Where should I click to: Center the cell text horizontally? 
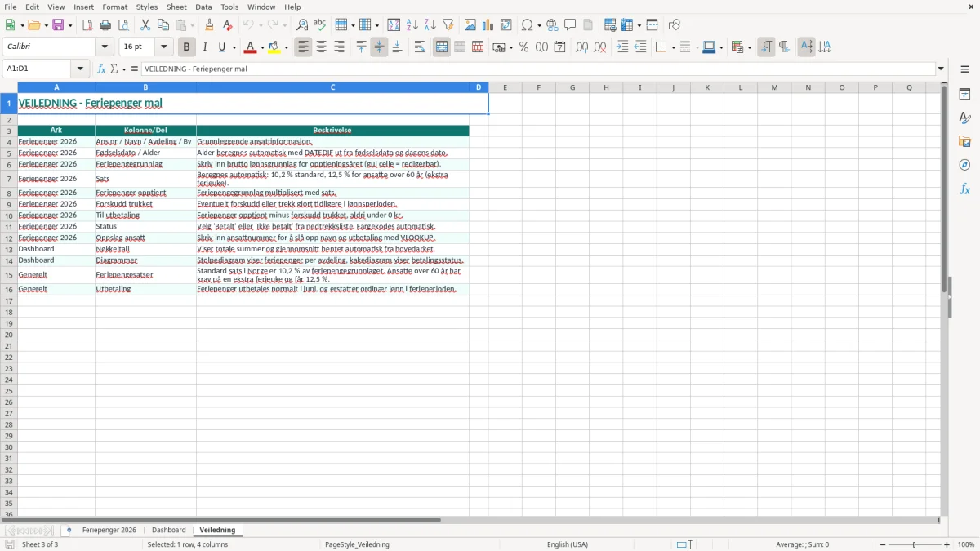321,47
